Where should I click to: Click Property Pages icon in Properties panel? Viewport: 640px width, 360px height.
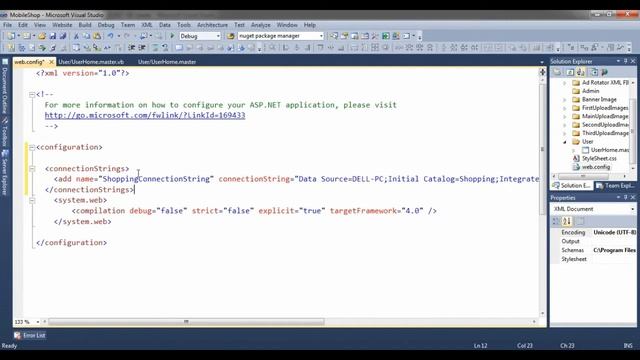[x=580, y=221]
